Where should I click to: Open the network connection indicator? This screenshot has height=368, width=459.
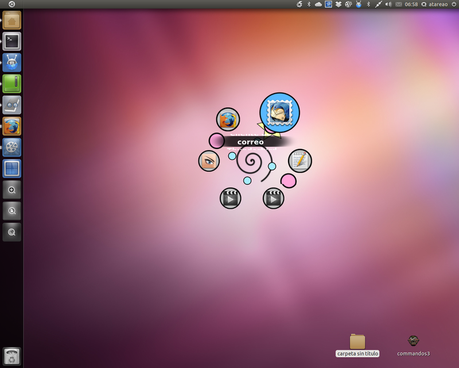[378, 4]
